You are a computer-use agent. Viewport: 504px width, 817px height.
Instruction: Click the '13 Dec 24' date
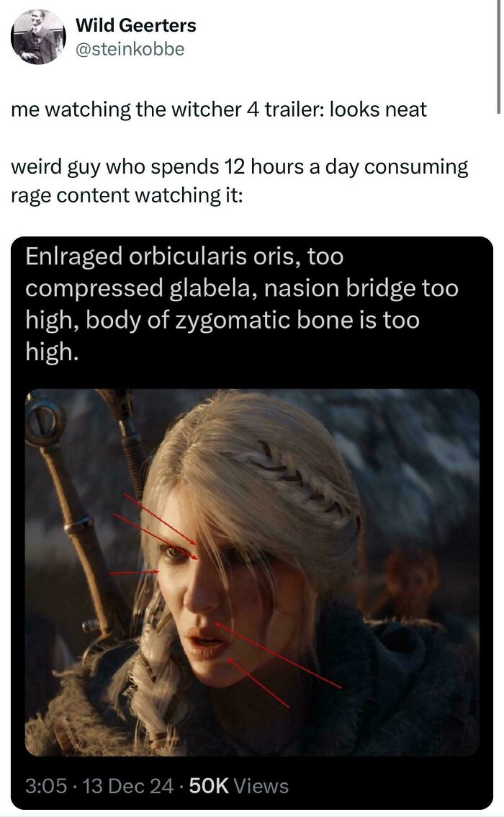tap(128, 786)
